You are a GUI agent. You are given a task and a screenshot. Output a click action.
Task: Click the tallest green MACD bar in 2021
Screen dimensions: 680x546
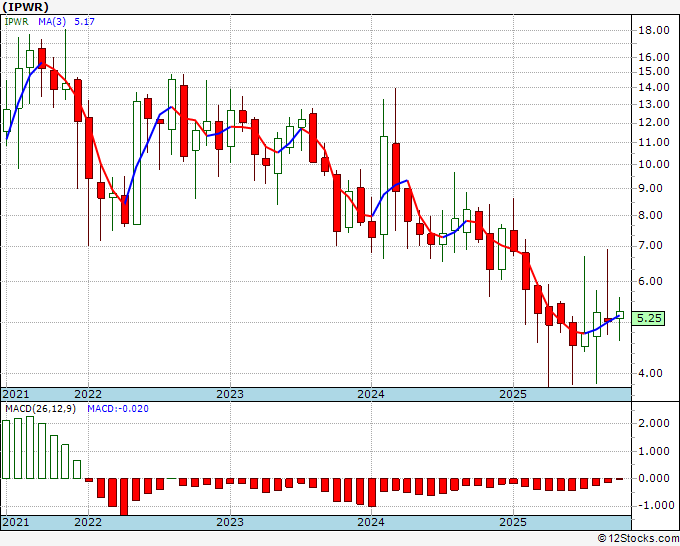tap(30, 448)
